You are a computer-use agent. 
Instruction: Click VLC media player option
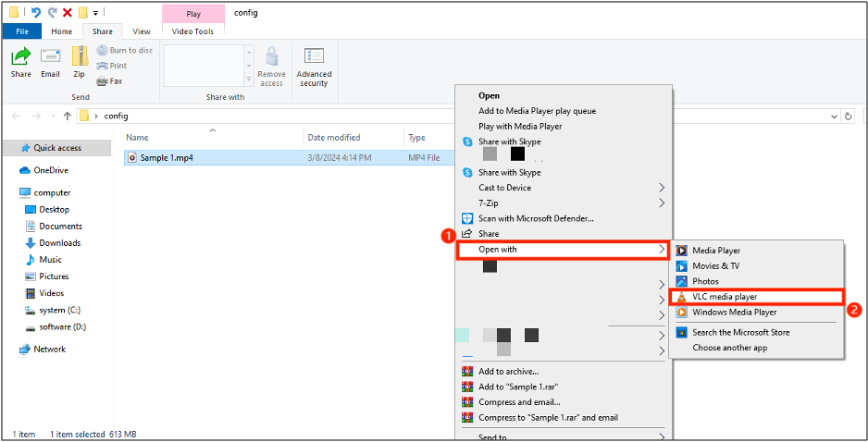click(x=725, y=297)
